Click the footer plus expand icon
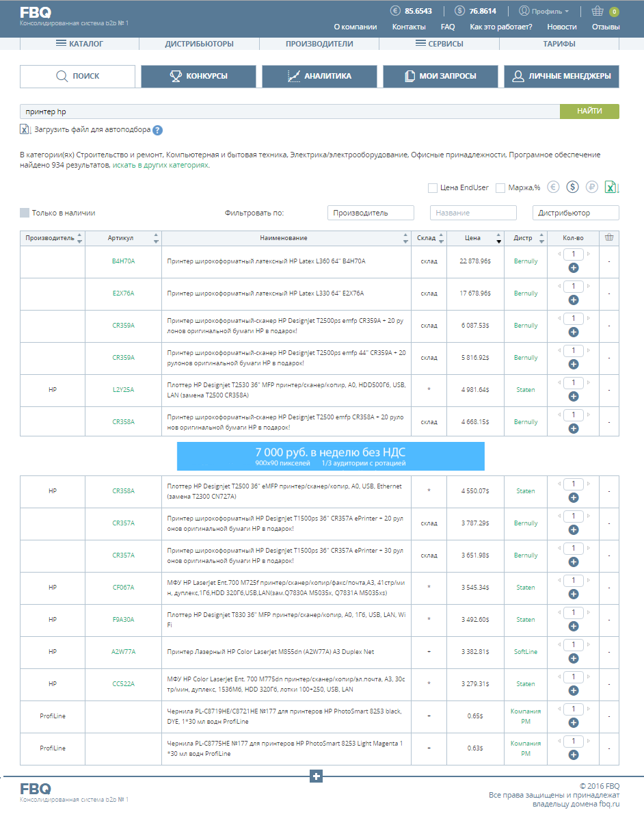This screenshot has width=644, height=825. click(x=316, y=776)
